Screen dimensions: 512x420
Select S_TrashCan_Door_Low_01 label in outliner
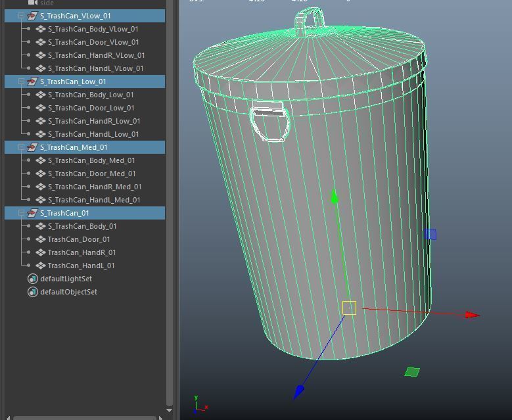pos(91,108)
